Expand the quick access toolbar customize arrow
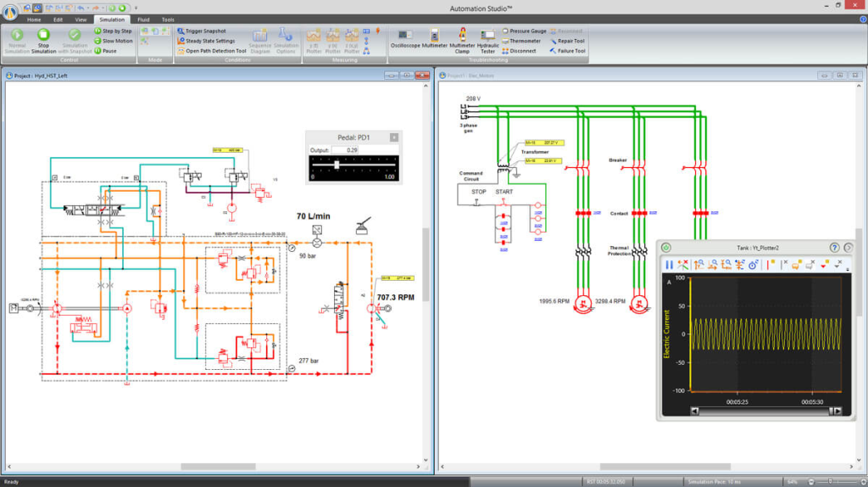The height and width of the screenshot is (487, 868). click(136, 8)
